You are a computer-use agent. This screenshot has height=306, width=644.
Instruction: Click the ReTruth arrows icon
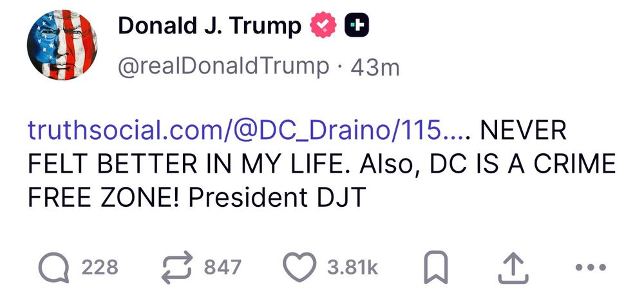pos(176,267)
